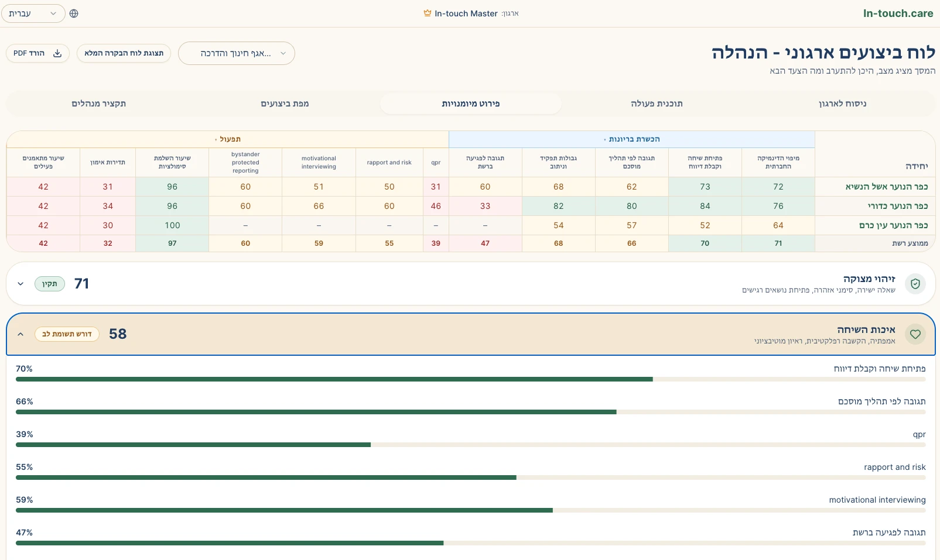Click row label כפר הנוער כדורי
Viewport: 940px width, 560px height.
pyautogui.click(x=897, y=206)
